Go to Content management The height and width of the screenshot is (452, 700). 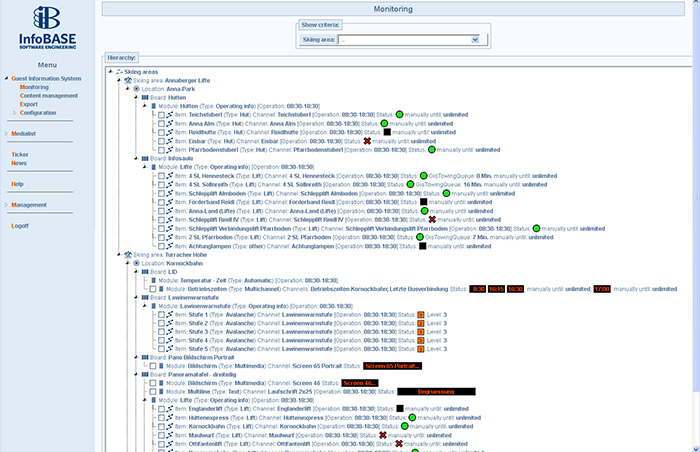coord(49,96)
